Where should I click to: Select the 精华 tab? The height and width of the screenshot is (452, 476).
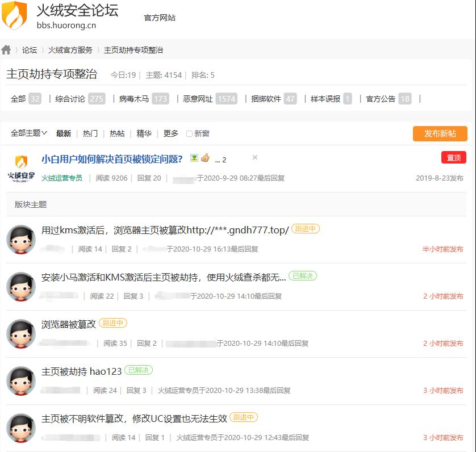coord(145,133)
